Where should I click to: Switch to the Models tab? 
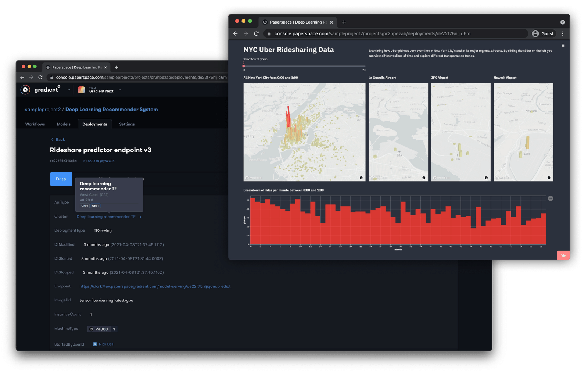coord(63,124)
